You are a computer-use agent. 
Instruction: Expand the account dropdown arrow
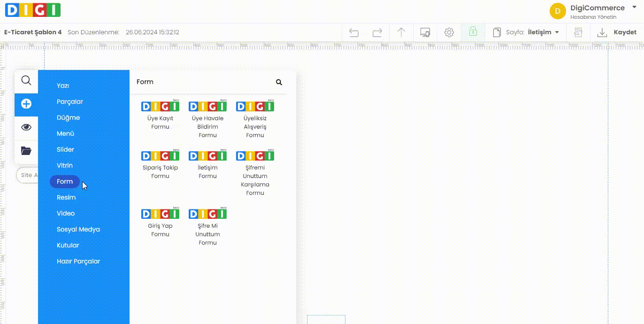tap(634, 7)
